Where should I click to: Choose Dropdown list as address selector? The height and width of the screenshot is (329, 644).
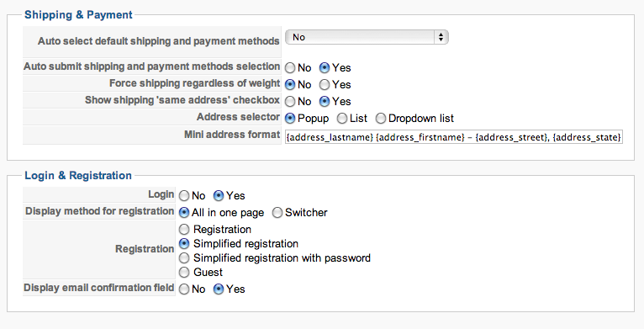[x=381, y=119]
